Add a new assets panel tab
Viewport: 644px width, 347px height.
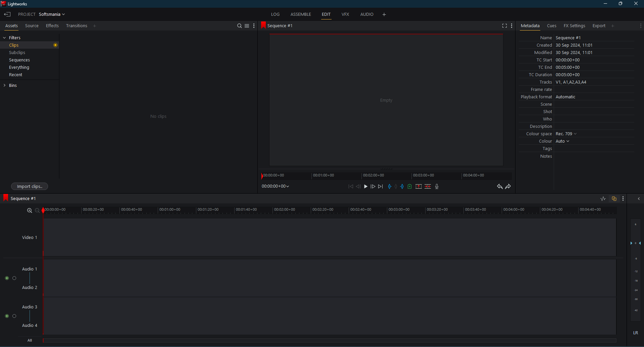95,26
